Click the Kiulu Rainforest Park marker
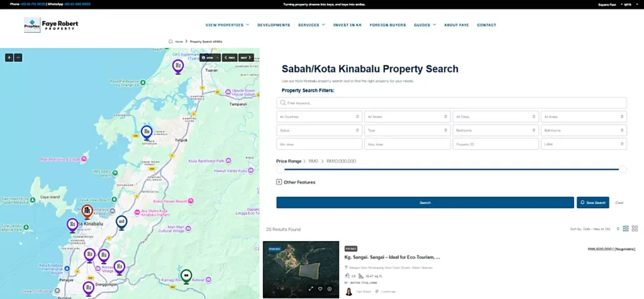This screenshot has width=644, height=299. pyautogui.click(x=228, y=161)
